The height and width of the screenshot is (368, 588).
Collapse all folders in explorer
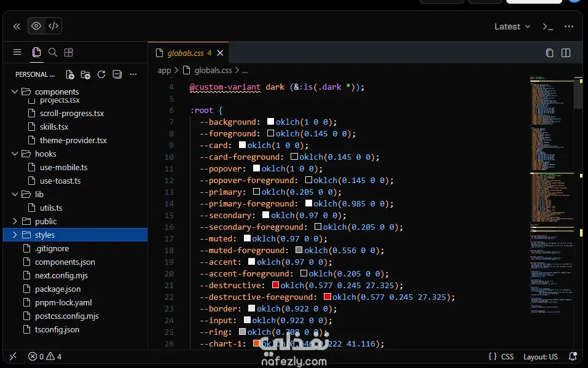pyautogui.click(x=117, y=74)
